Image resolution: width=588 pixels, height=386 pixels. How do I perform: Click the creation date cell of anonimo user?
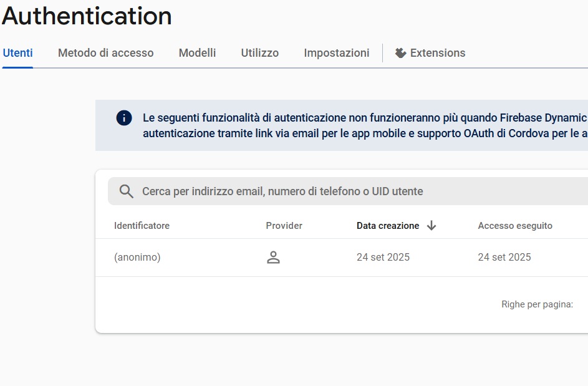383,258
